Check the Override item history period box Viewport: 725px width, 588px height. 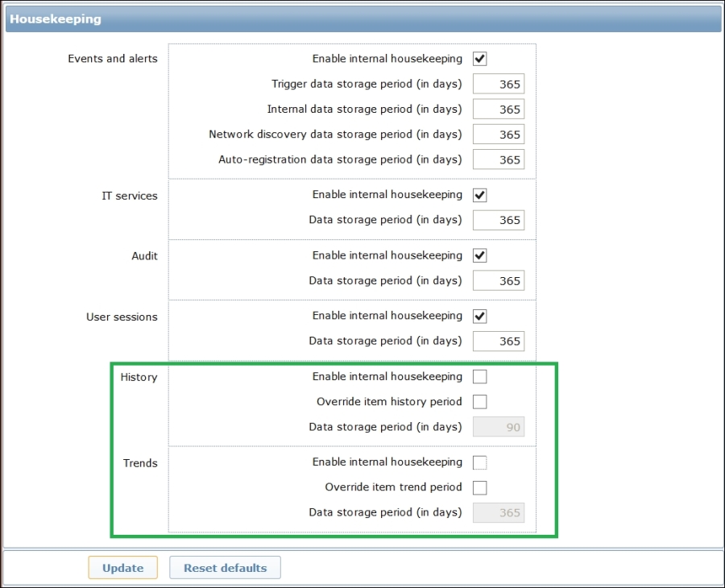click(480, 402)
